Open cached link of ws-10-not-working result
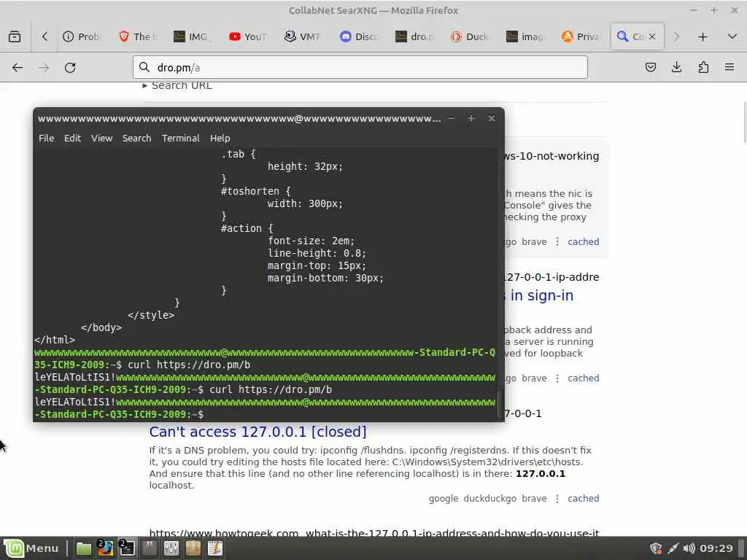 click(583, 242)
